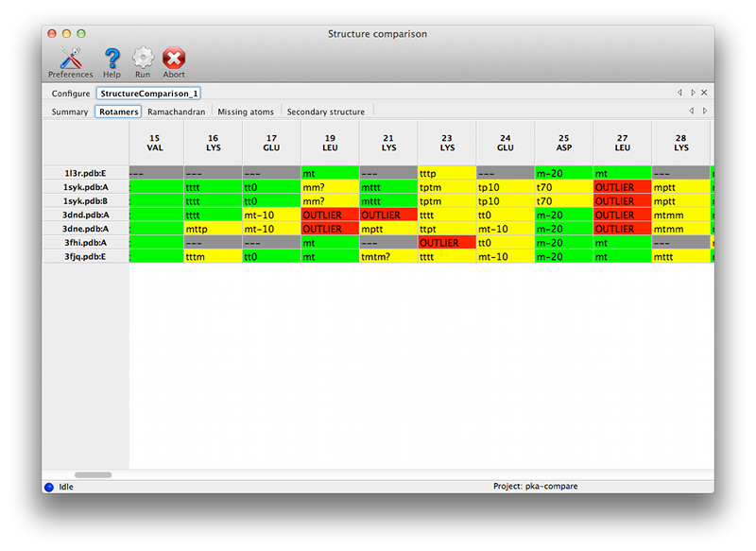Click the 19 LEU column header
This screenshot has width=756, height=551.
pyautogui.click(x=330, y=143)
